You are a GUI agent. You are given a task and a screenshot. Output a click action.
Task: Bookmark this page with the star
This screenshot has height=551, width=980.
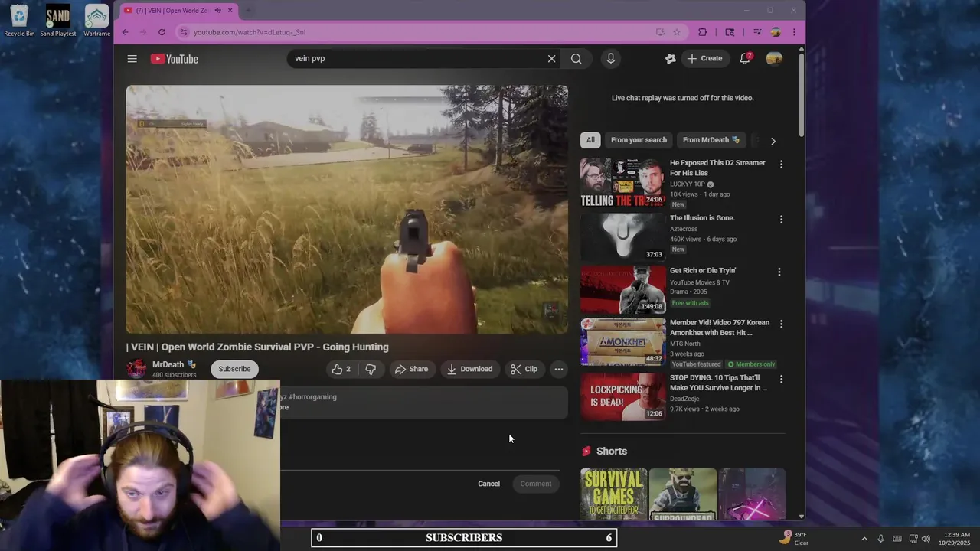pyautogui.click(x=677, y=32)
